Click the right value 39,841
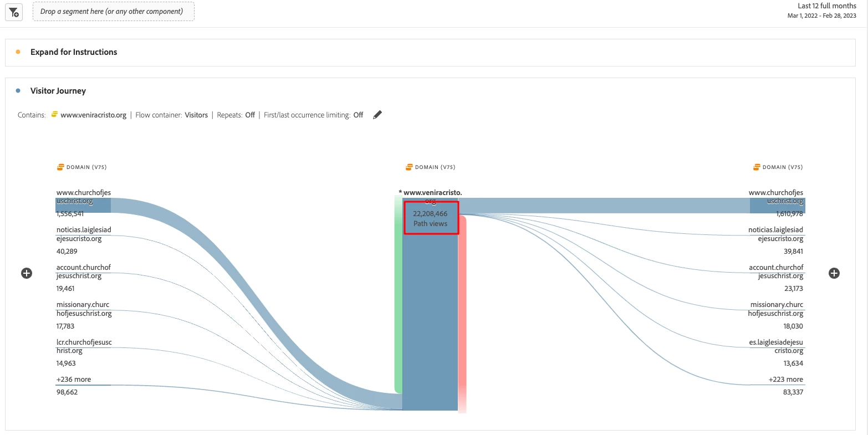The image size is (868, 435). click(793, 251)
